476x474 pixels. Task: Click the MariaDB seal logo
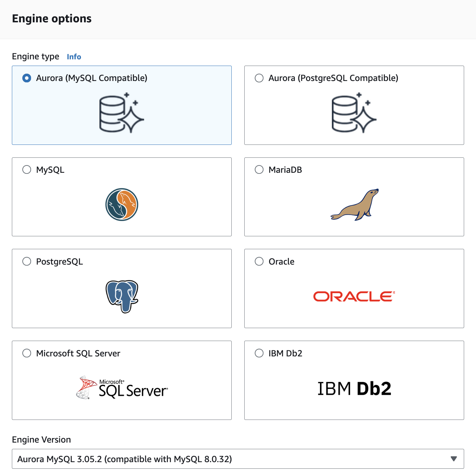tap(355, 205)
